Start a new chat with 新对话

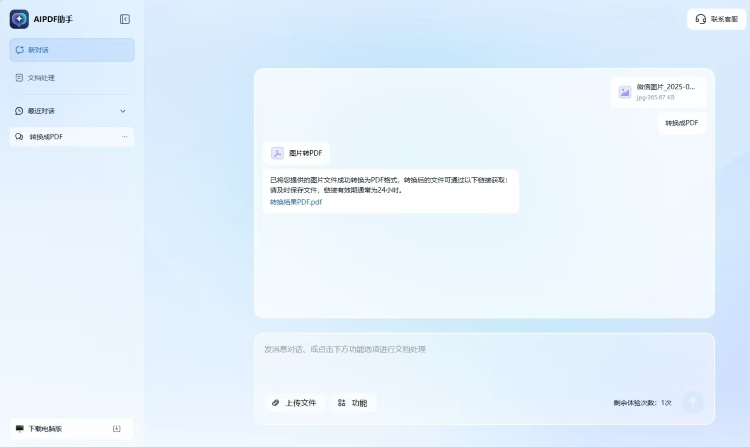[72, 50]
